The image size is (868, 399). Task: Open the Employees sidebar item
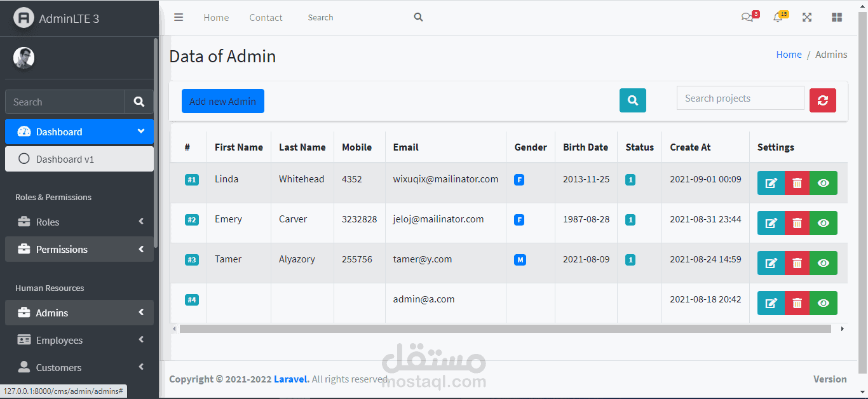point(79,340)
